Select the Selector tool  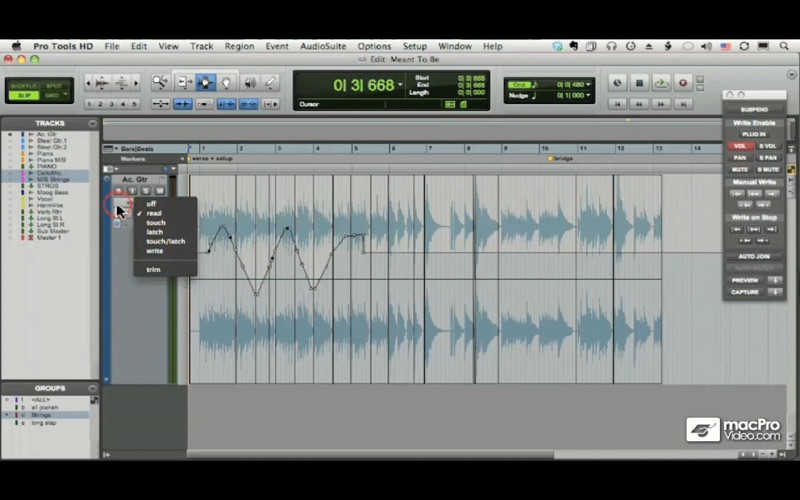(206, 82)
